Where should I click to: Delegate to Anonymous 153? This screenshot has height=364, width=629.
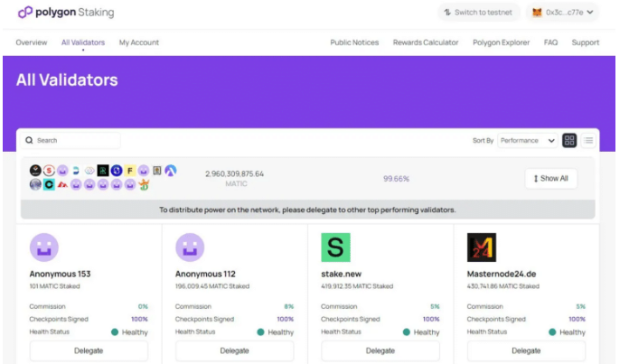(89, 350)
